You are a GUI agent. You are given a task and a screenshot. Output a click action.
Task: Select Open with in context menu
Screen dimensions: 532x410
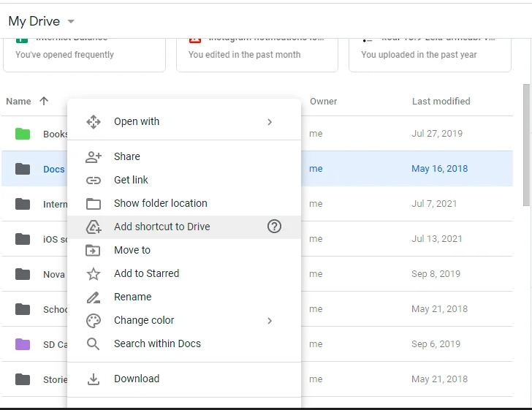click(184, 121)
